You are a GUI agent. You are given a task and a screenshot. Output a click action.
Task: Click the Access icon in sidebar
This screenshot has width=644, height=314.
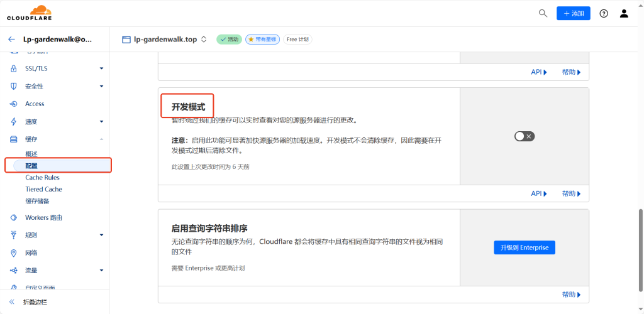[14, 104]
